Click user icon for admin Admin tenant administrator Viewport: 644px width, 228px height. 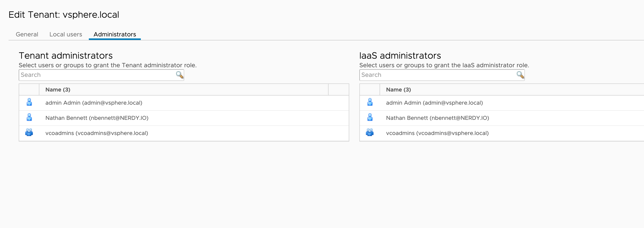pos(29,102)
